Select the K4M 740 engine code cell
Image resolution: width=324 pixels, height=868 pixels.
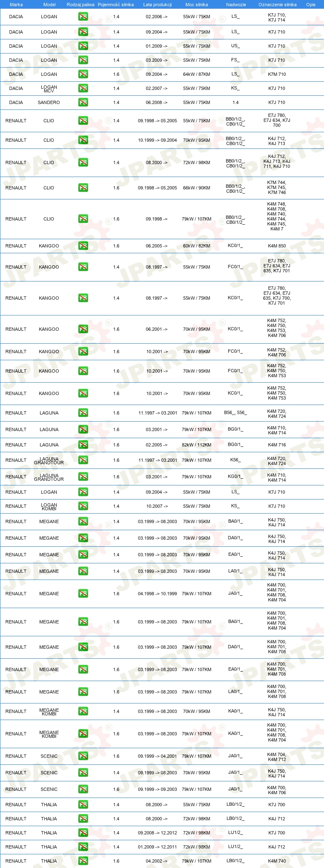(277, 861)
